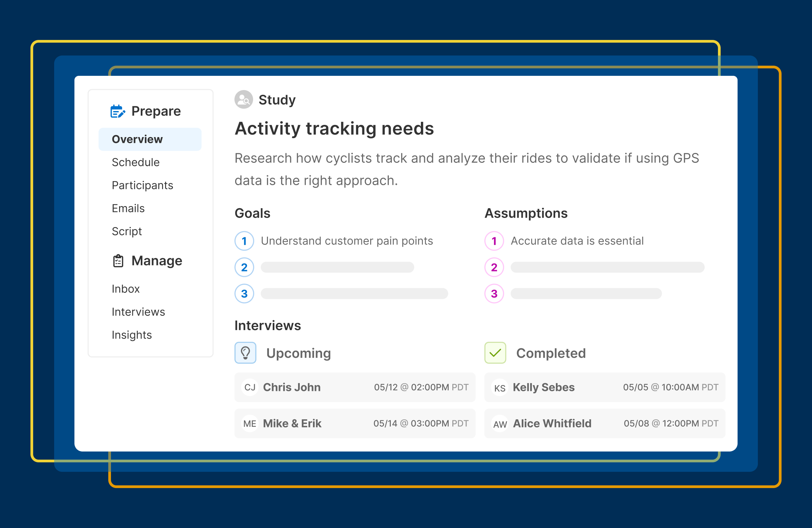
Task: Click the Upcoming lightbulb icon
Action: [245, 353]
